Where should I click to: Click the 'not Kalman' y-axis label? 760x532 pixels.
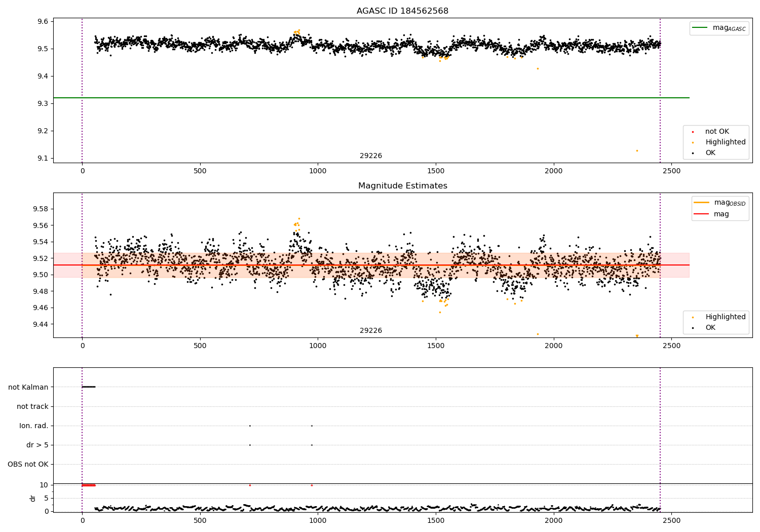coord(28,387)
